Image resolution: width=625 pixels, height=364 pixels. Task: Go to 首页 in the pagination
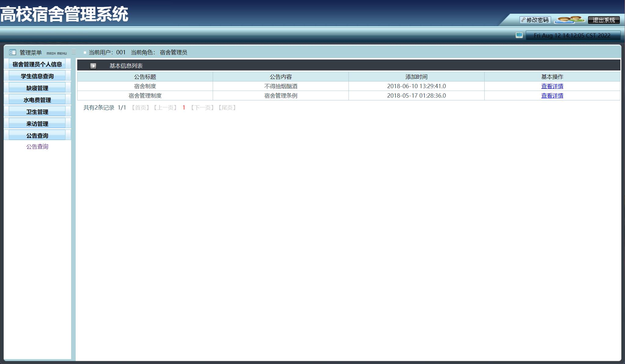[140, 108]
